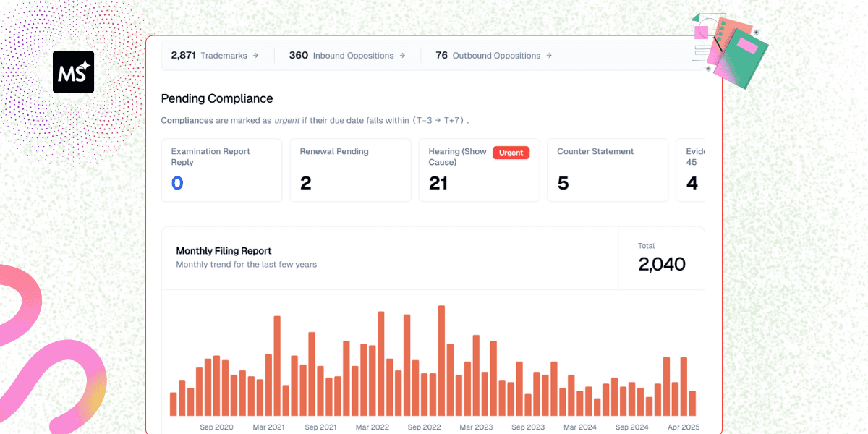This screenshot has height=434, width=868.
Task: Select the Renewal Pending card
Action: (354, 170)
